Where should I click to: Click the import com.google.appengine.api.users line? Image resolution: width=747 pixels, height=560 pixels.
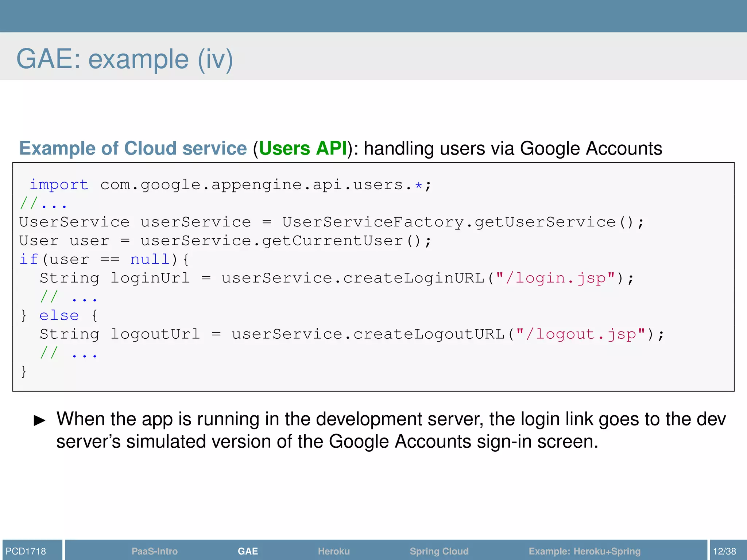click(231, 185)
